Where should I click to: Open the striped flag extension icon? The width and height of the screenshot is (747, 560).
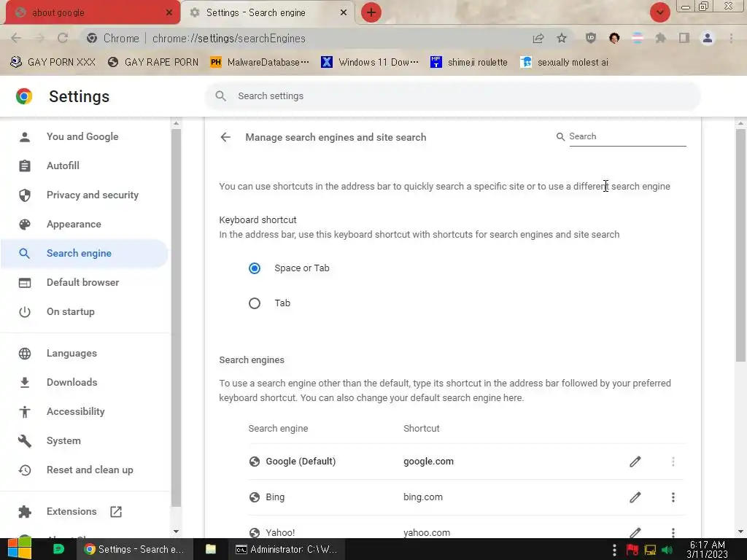638,38
